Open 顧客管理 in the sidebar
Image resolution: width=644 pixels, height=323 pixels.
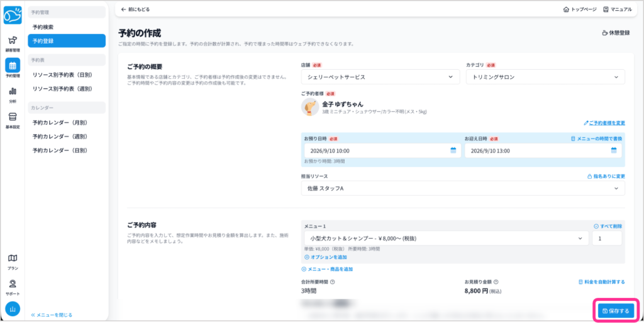[x=13, y=43]
